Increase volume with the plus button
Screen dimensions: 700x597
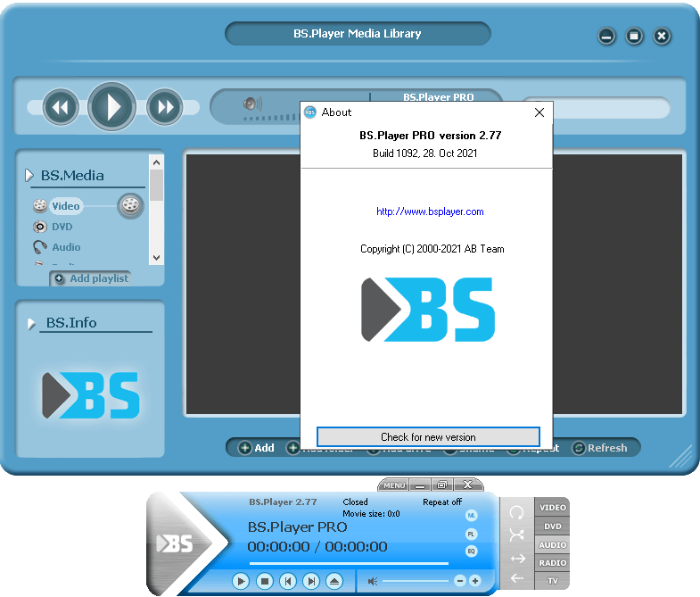tap(475, 580)
